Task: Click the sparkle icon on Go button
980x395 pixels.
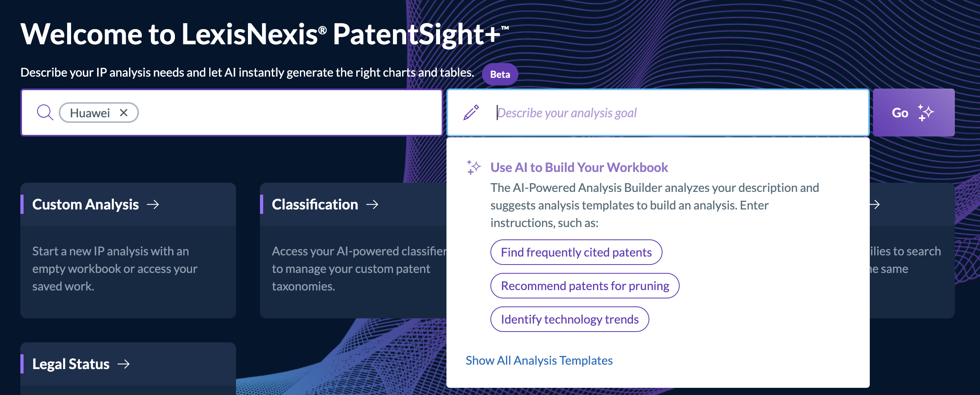Action: (x=926, y=113)
